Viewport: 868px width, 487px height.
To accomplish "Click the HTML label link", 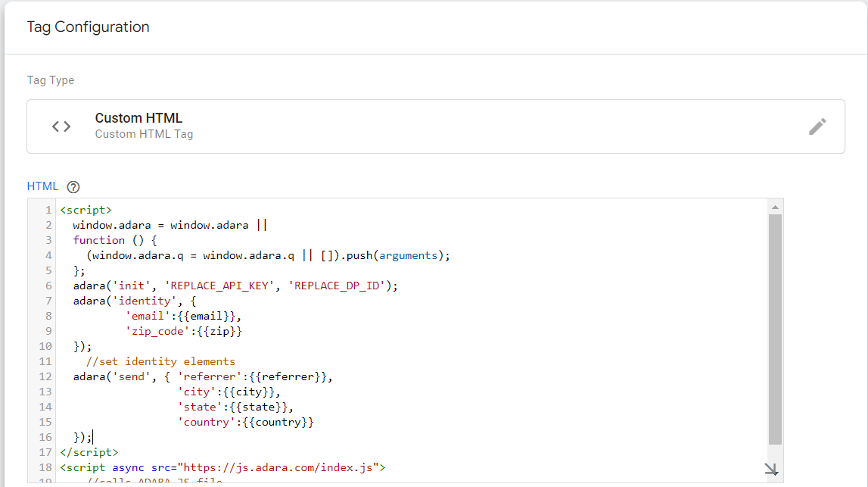I will click(42, 186).
